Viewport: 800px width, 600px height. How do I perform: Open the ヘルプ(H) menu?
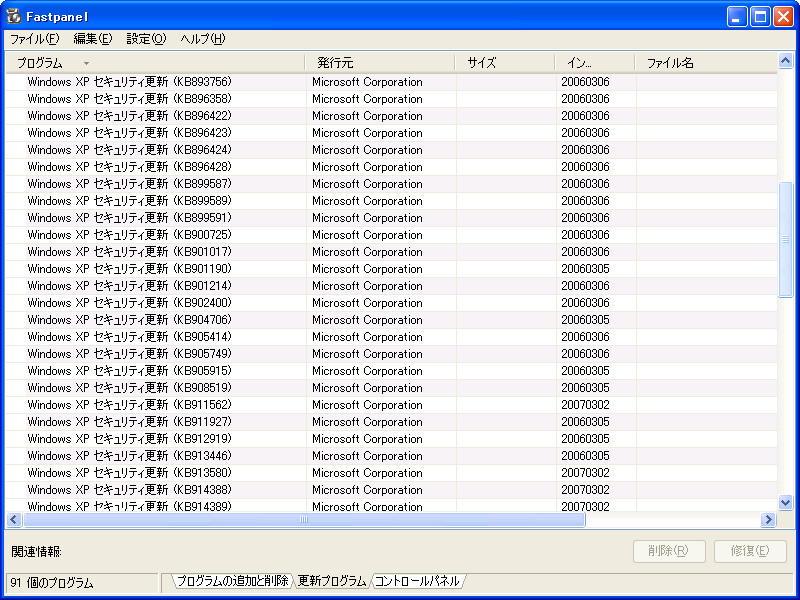(x=203, y=39)
